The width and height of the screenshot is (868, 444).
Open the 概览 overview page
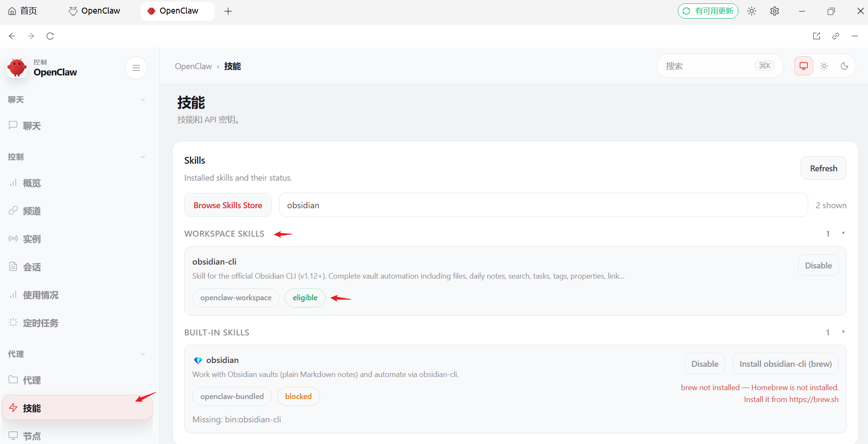point(77,183)
